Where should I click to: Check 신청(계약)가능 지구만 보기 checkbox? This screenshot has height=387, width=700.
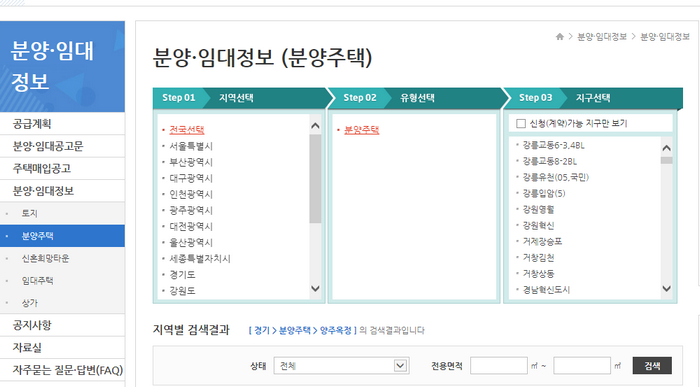[x=521, y=124]
